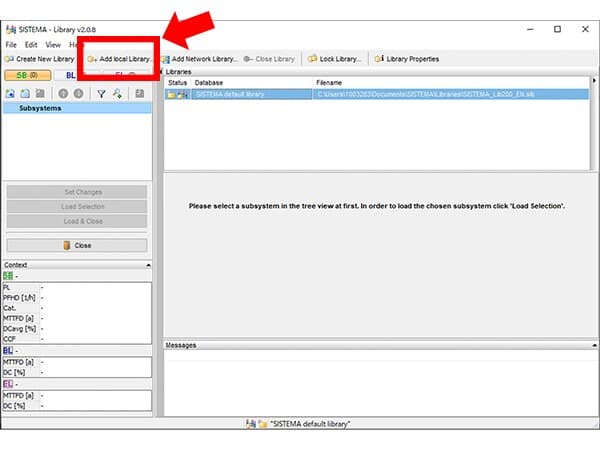Screen dimensions: 600x449
Task: Click the CCF label in context
Action: point(9,339)
